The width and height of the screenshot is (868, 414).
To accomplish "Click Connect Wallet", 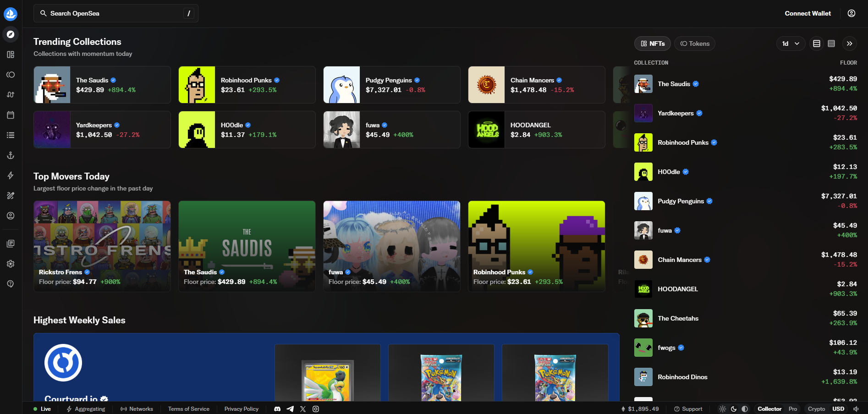I will [808, 13].
